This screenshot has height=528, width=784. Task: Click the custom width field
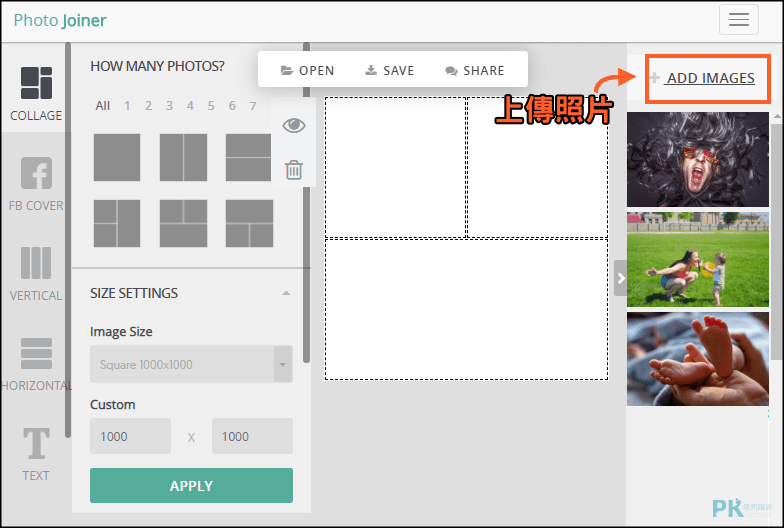[130, 436]
